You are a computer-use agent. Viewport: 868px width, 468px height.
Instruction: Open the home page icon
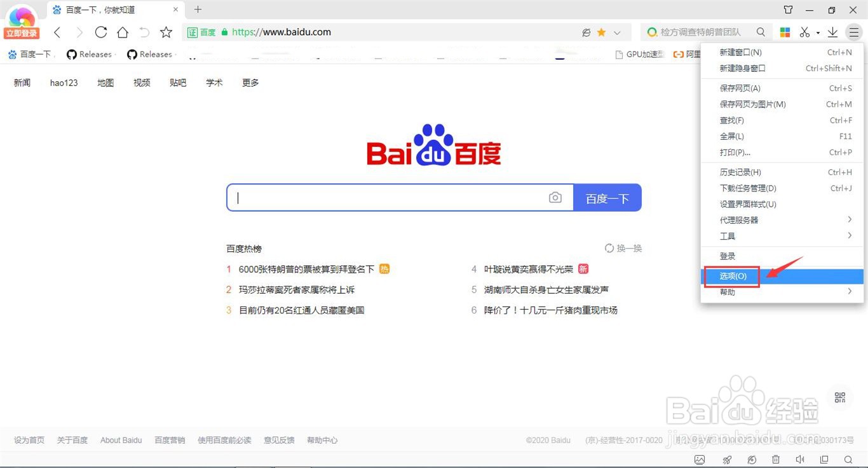123,32
